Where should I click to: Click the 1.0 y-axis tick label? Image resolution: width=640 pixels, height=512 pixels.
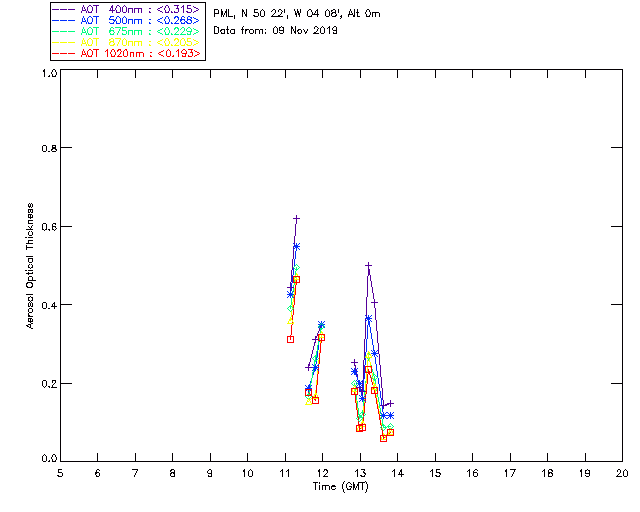click(49, 73)
